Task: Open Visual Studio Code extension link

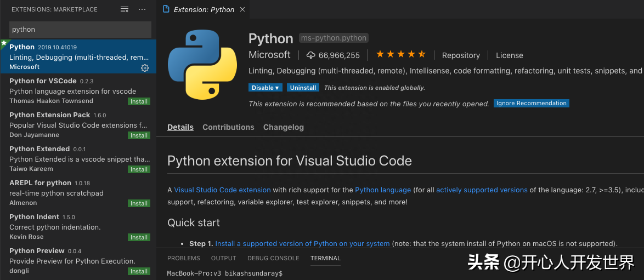Action: 222,190
